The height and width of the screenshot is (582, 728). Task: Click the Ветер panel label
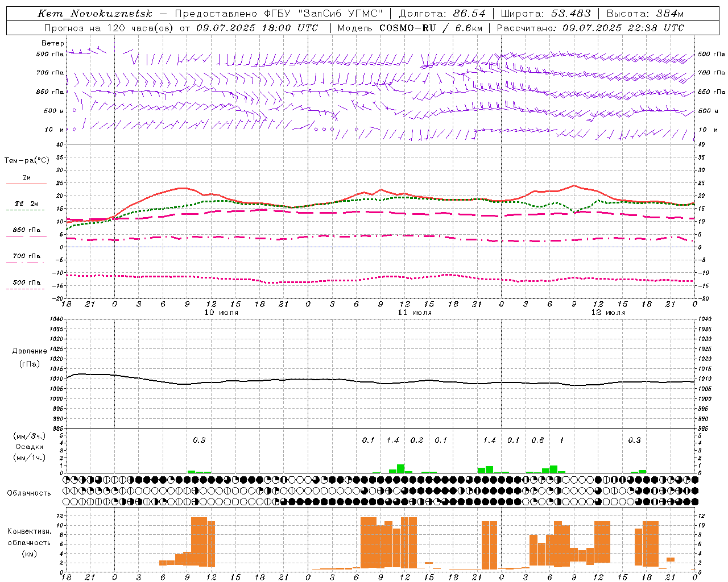click(x=53, y=43)
